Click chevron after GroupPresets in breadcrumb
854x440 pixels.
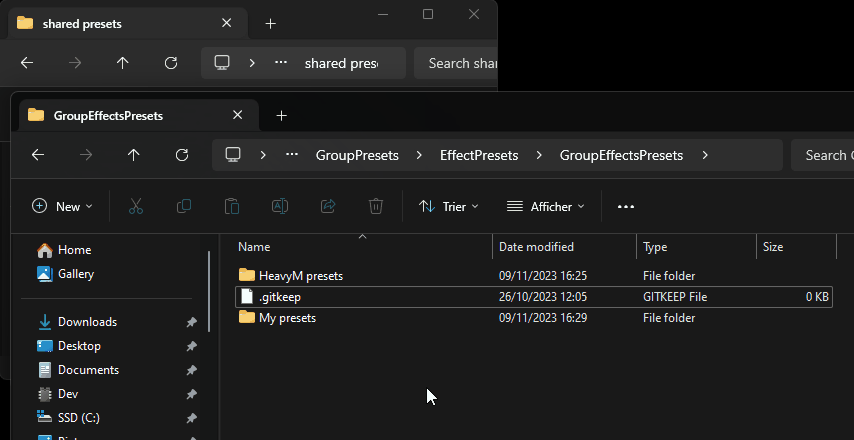(419, 155)
